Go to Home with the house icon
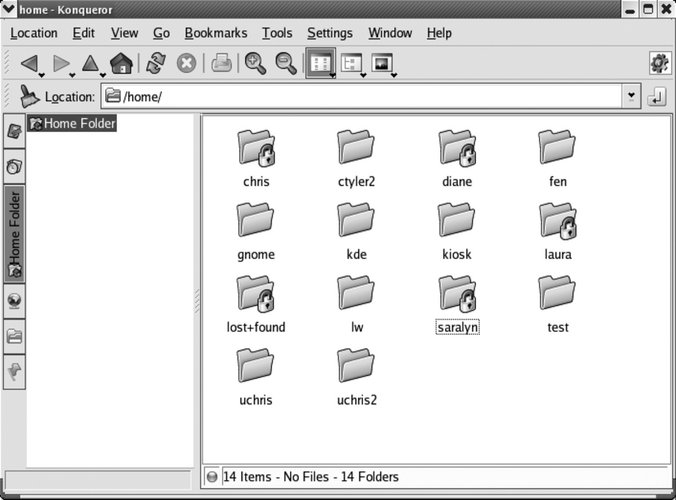The image size is (676, 500). pyautogui.click(x=120, y=63)
